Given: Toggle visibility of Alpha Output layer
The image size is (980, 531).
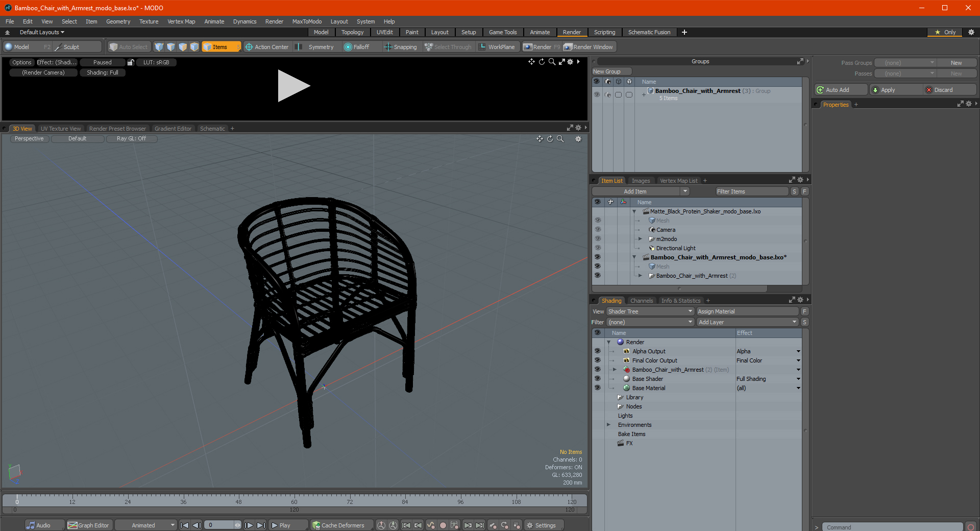Looking at the screenshot, I should 597,351.
